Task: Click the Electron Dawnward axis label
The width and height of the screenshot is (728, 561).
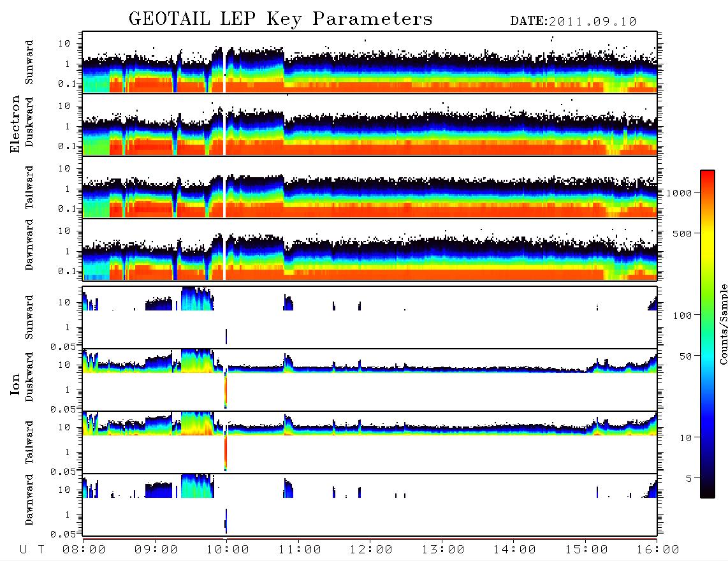Action: coord(29,245)
